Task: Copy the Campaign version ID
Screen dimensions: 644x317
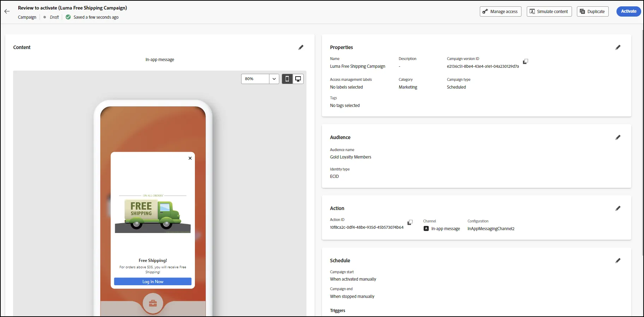Action: (x=525, y=61)
